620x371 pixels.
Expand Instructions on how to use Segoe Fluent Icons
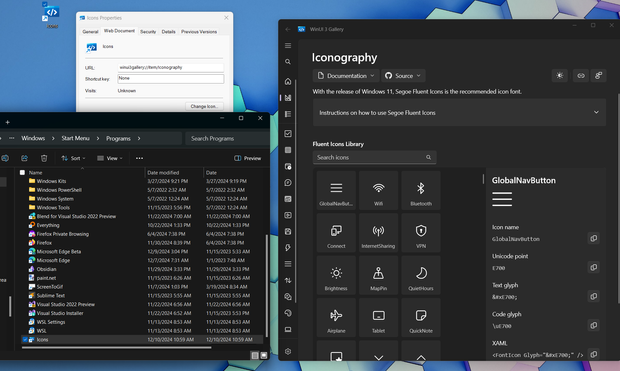(459, 112)
